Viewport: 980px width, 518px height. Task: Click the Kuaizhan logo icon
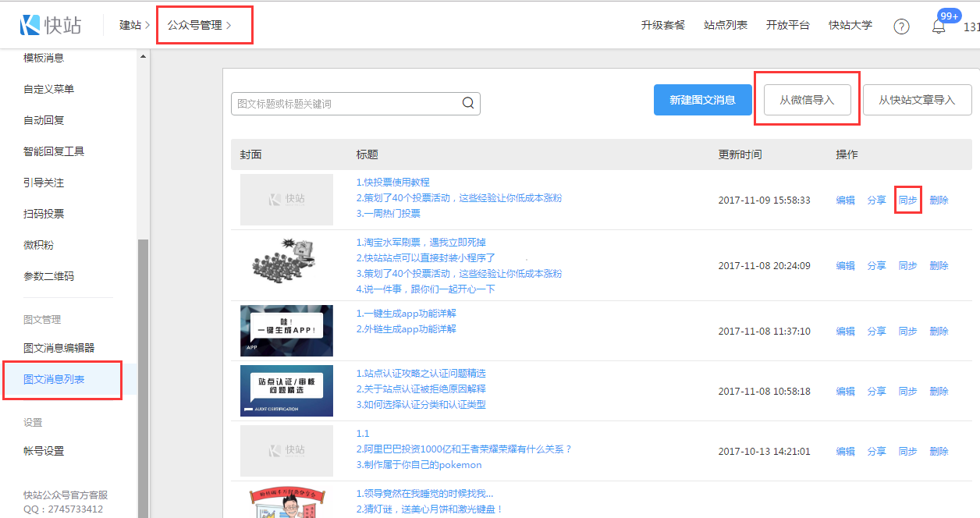30,25
